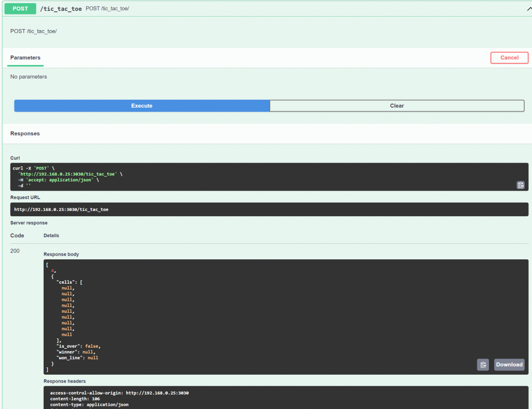Click the "won_line": null line
Screen dimensions: 532x409
[77, 358]
